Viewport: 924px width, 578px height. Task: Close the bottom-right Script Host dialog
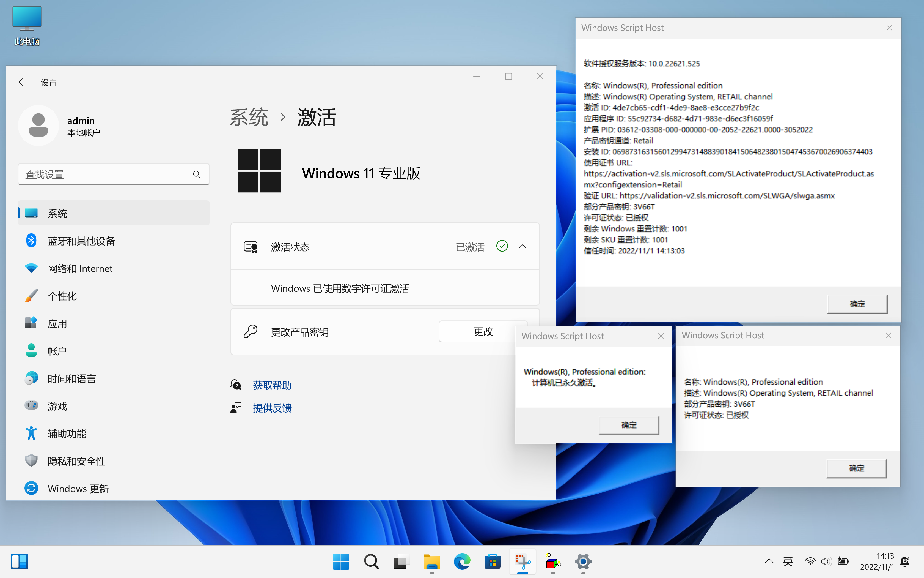[x=889, y=335]
